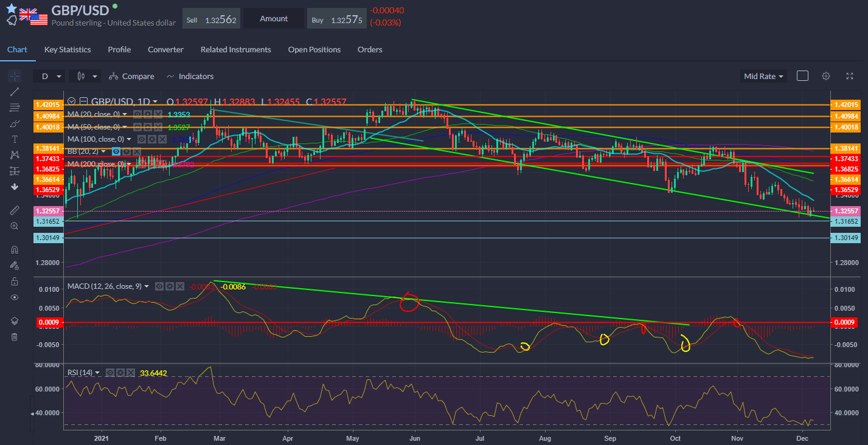The image size is (868, 445).
Task: Open the D timeframe dropdown
Action: [x=50, y=75]
